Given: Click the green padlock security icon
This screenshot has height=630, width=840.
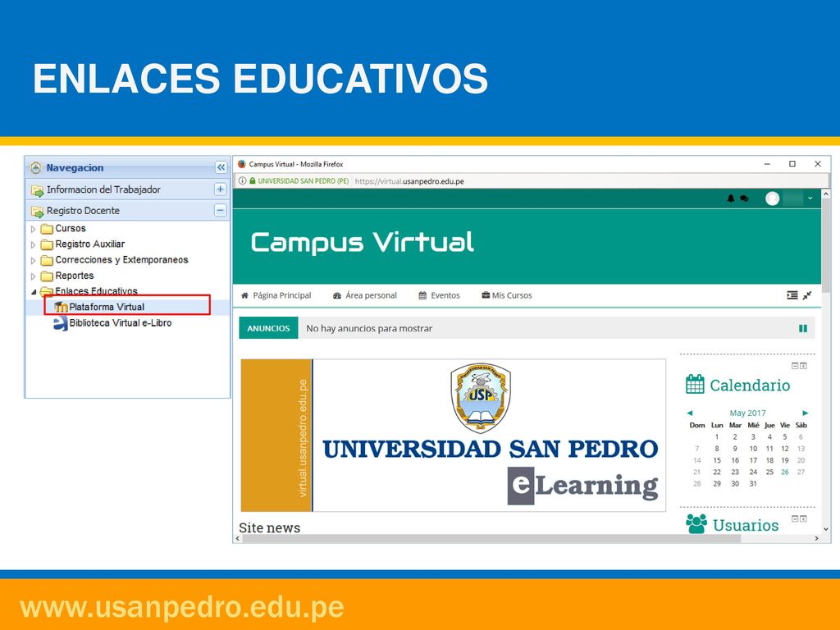Looking at the screenshot, I should coord(253,181).
